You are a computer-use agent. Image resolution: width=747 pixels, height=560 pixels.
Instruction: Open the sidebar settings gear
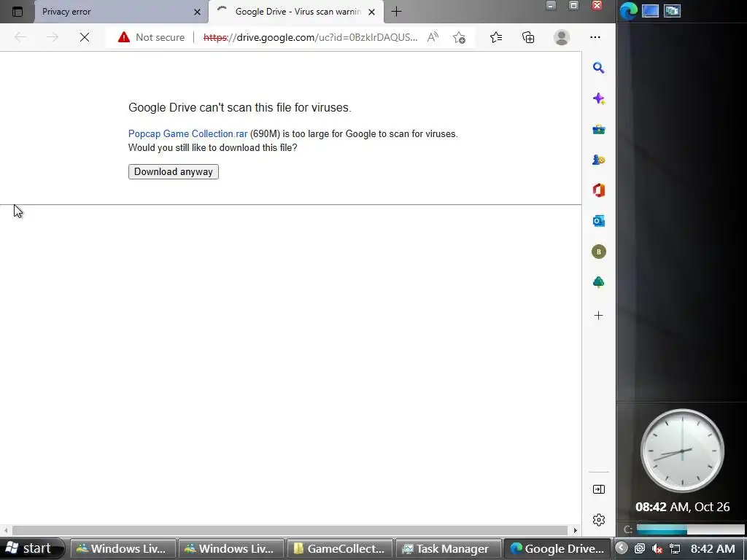(599, 520)
